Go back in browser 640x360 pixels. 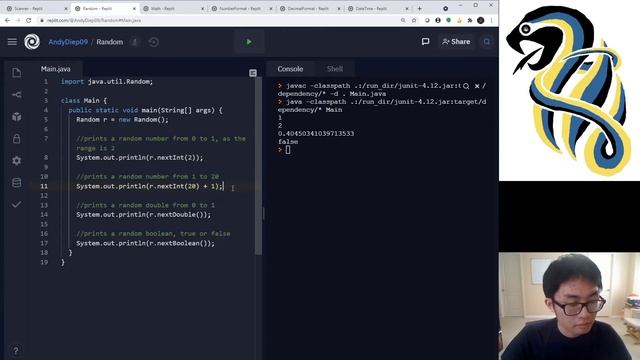pyautogui.click(x=7, y=20)
